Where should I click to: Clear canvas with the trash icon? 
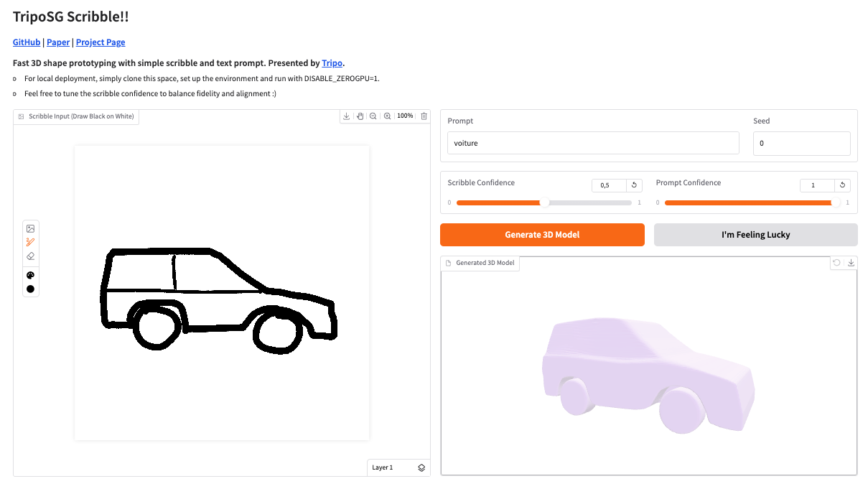click(424, 116)
